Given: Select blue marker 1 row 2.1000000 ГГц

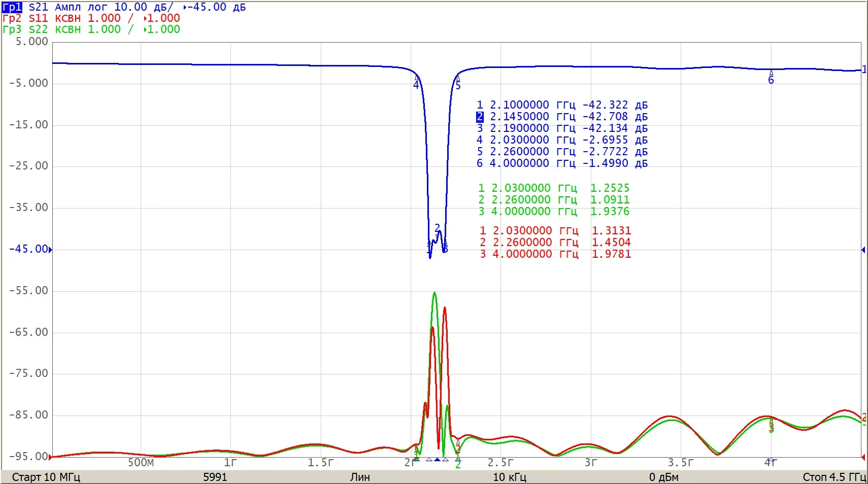Looking at the screenshot, I should point(562,105).
